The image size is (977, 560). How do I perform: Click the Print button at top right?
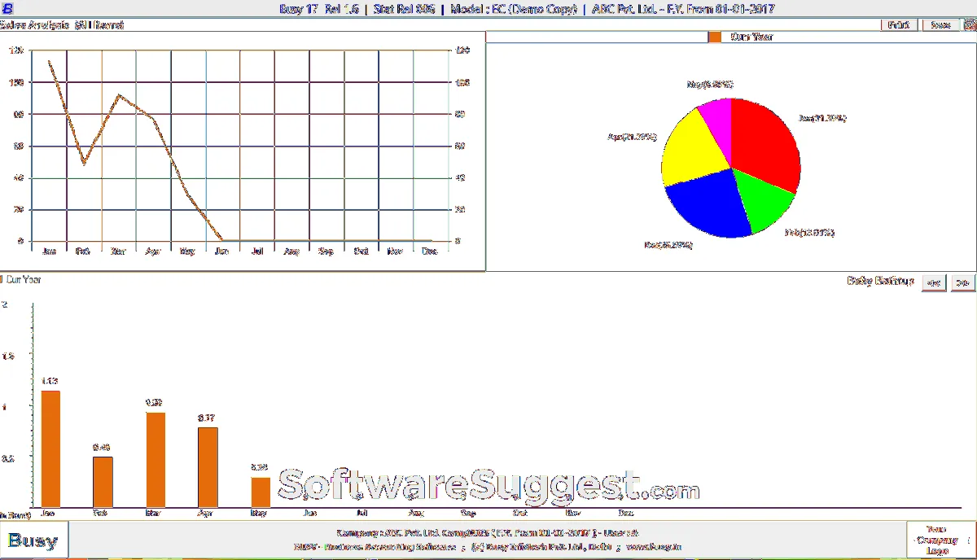(898, 25)
